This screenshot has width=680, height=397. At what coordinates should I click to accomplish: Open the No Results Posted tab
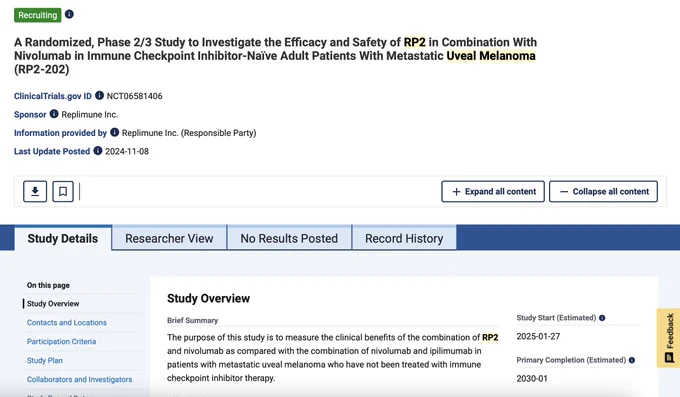click(289, 238)
